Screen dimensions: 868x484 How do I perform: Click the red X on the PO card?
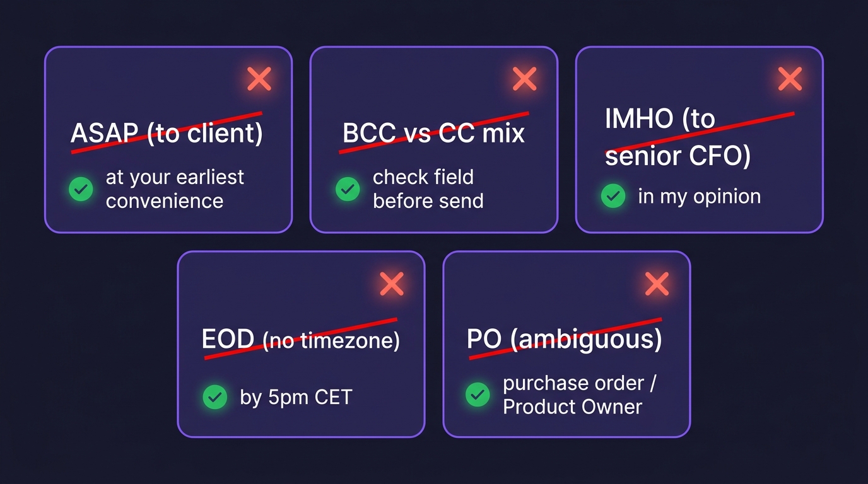tap(657, 284)
